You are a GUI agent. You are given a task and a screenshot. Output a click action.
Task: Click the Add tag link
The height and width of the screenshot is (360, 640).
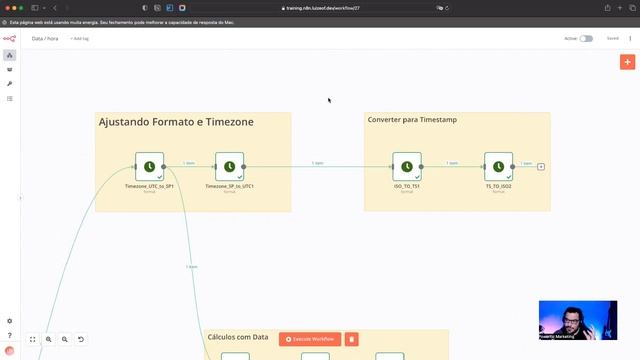click(x=79, y=39)
